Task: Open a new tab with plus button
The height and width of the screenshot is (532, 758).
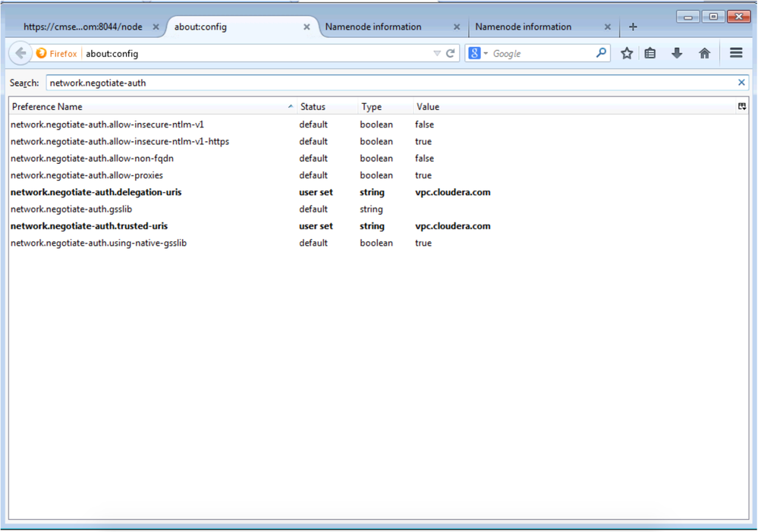Action: tap(633, 27)
